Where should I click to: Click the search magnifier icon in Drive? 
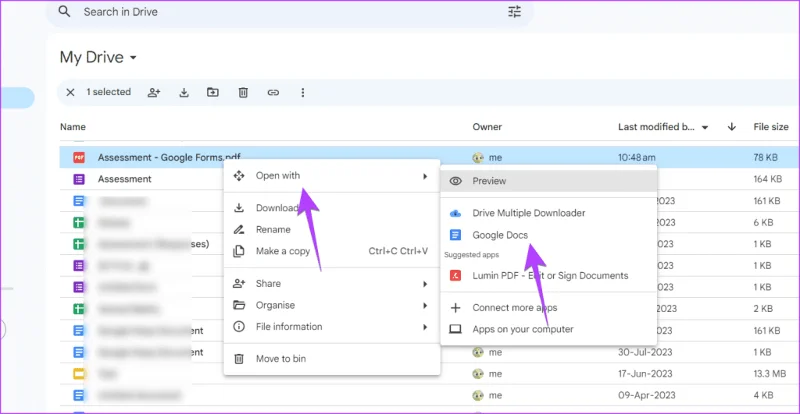64,11
